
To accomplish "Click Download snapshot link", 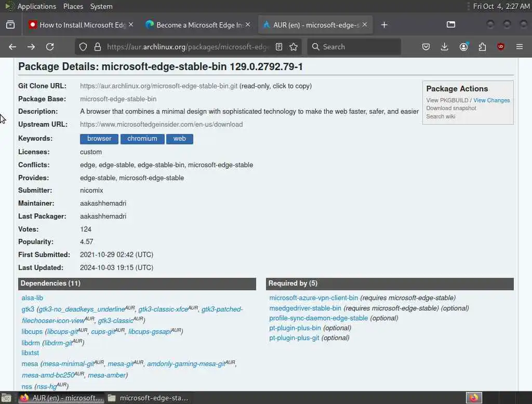I will pos(451,108).
